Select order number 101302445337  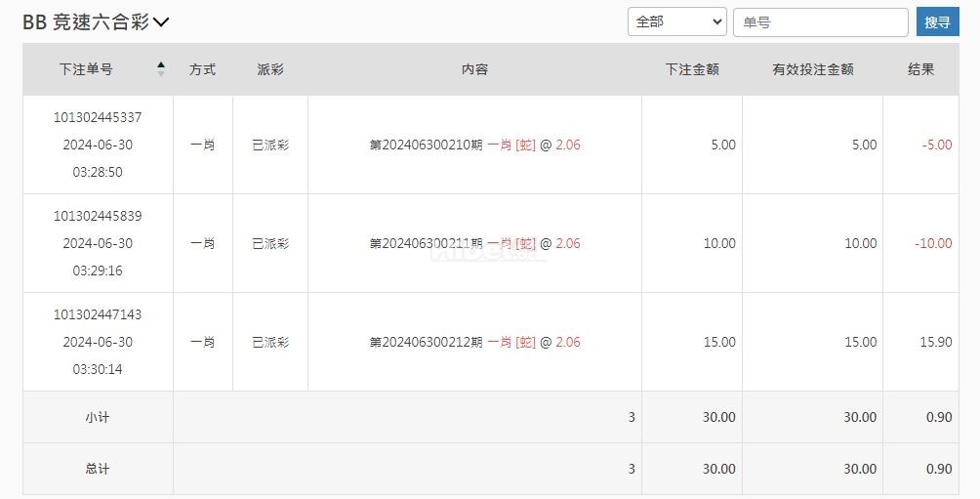(98, 117)
